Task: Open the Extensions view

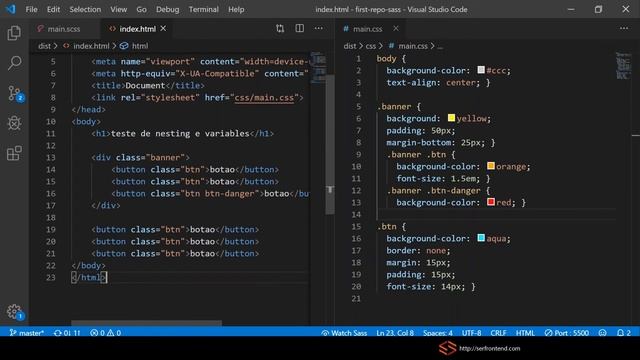Action: coord(14,153)
